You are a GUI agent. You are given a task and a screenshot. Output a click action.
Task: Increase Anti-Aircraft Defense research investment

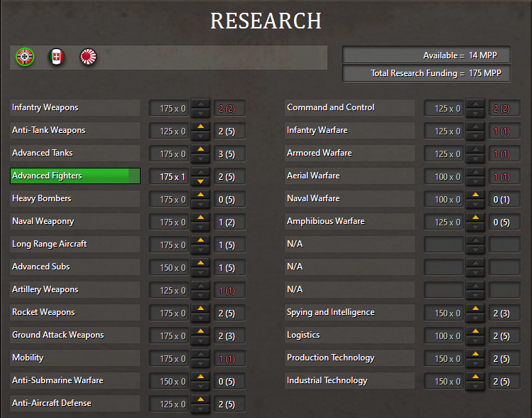[x=200, y=400]
